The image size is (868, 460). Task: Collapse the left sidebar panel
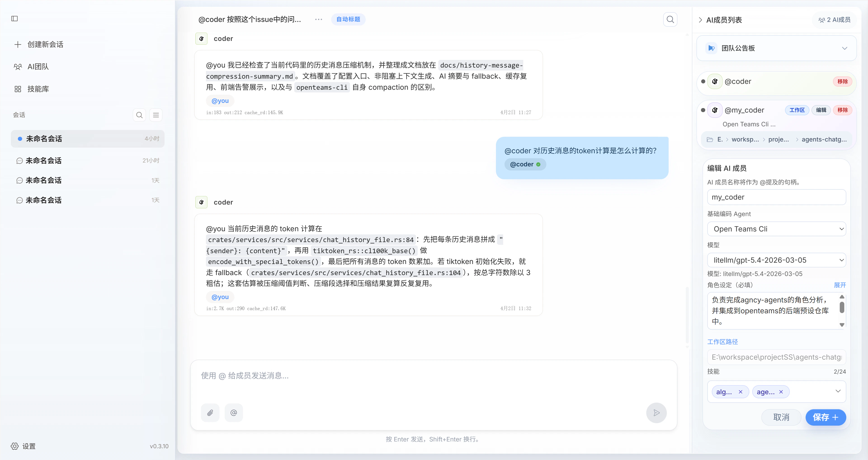point(14,19)
